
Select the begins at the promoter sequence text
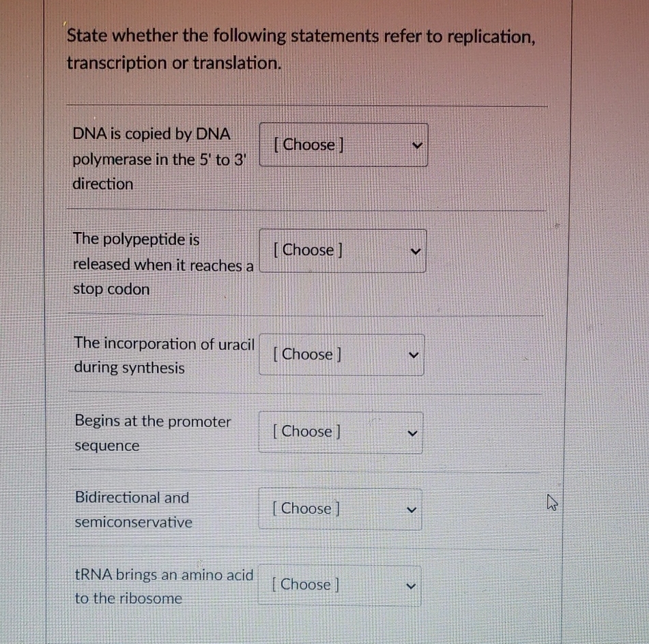[x=152, y=433]
